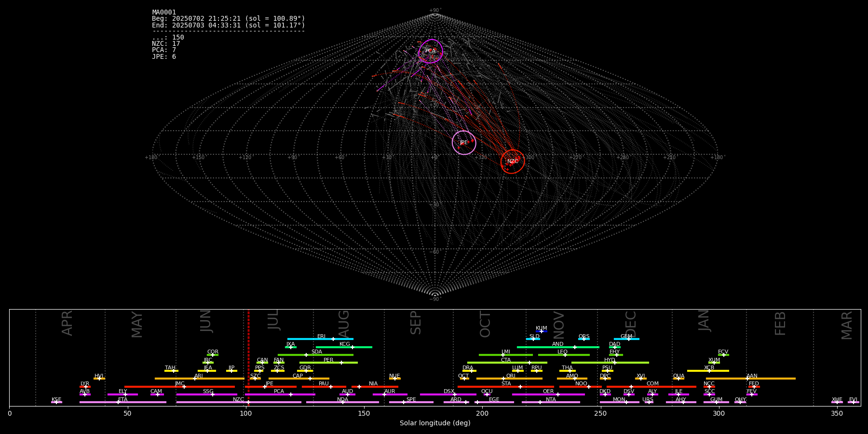Click the '...: 150' sporadic count entry

[x=168, y=38]
